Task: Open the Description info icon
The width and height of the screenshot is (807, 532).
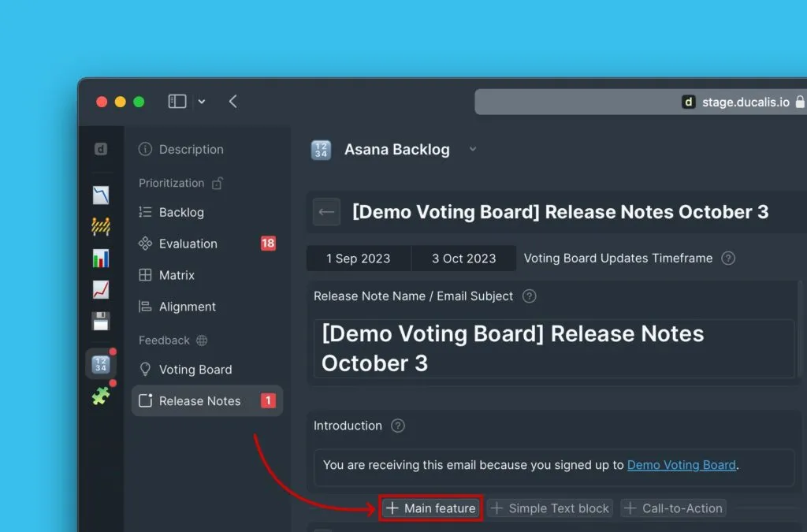Action: (146, 149)
